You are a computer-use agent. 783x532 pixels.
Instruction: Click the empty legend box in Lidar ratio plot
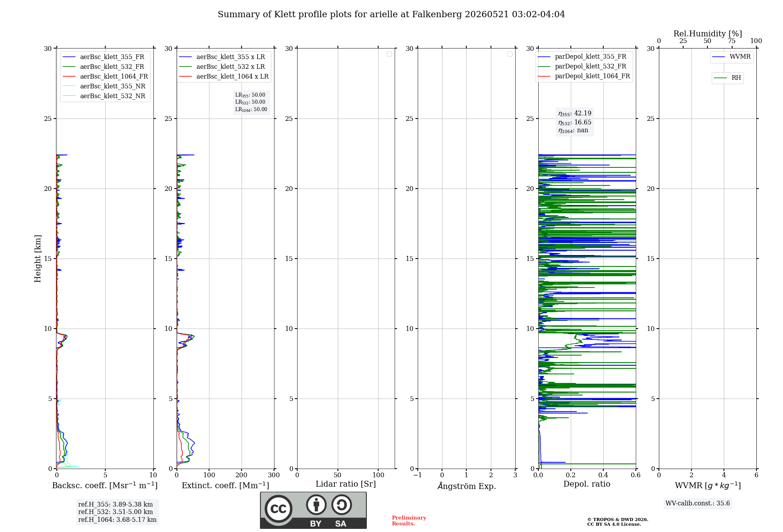(389, 54)
